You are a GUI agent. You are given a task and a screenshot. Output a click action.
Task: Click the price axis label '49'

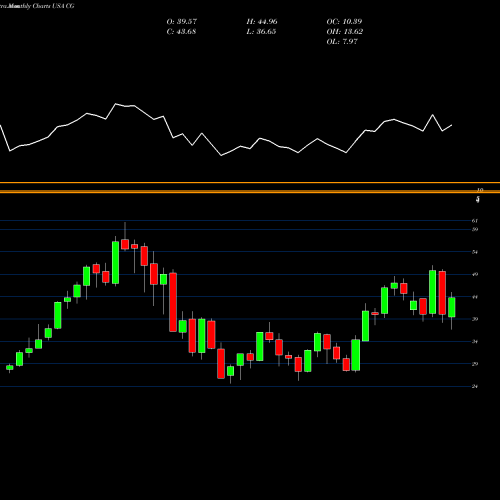pyautogui.click(x=475, y=274)
